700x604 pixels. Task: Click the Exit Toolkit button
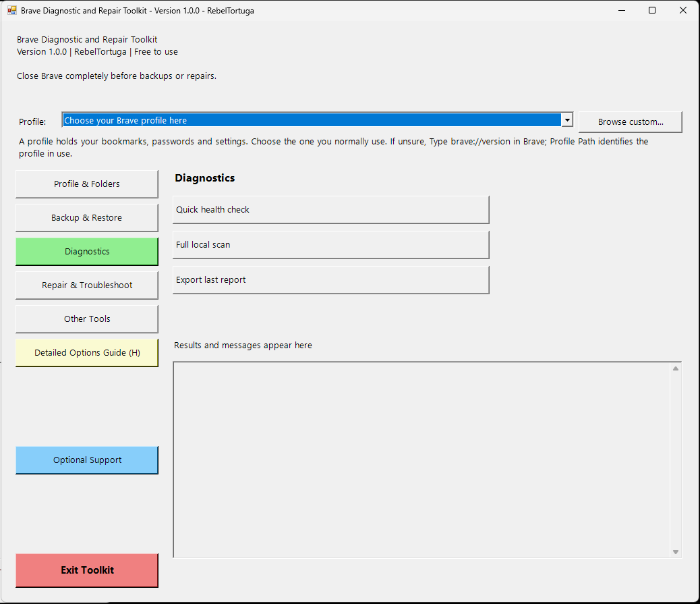pos(87,570)
